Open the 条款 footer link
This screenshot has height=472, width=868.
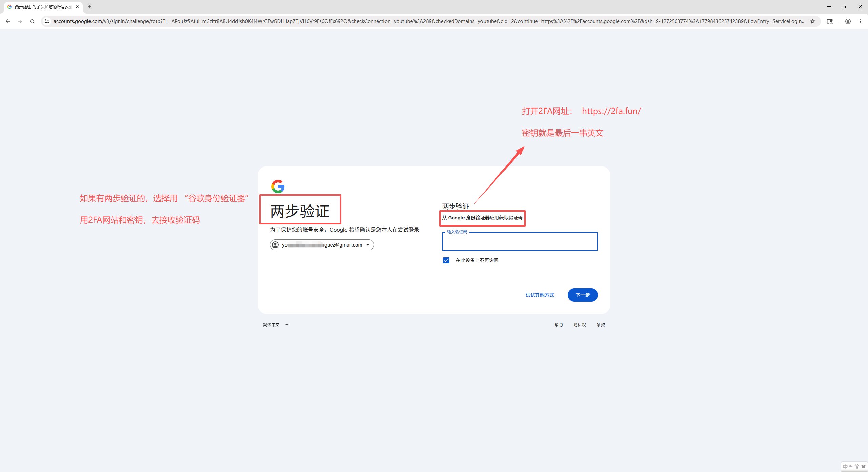600,325
